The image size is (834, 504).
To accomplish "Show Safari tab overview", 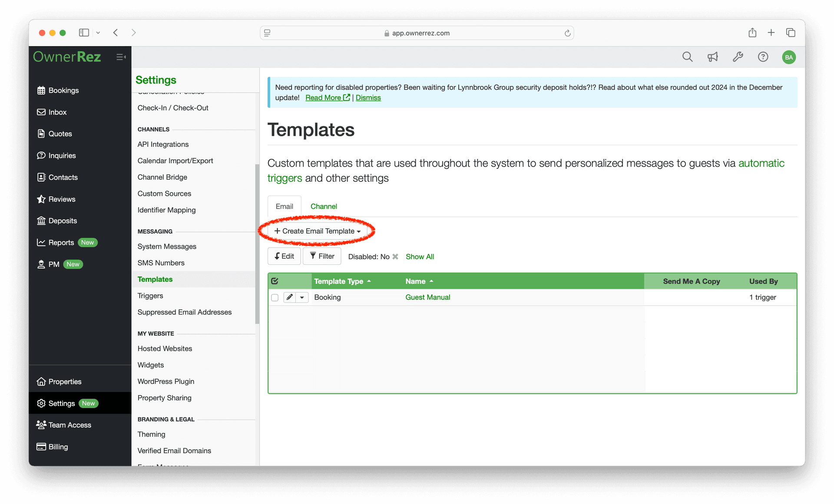I will [791, 33].
